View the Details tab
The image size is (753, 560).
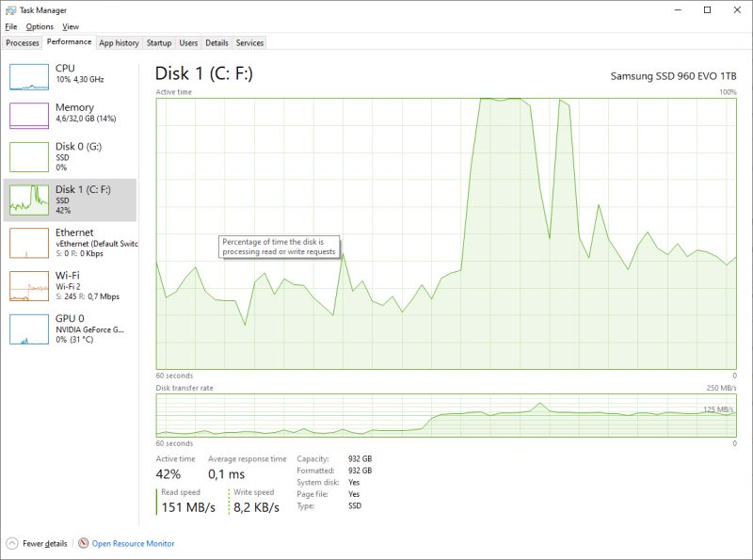click(218, 42)
